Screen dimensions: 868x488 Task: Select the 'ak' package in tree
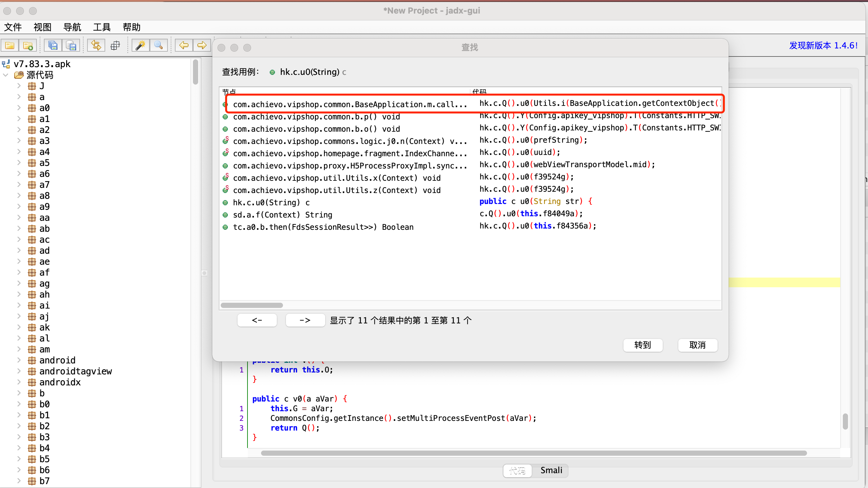(x=45, y=327)
